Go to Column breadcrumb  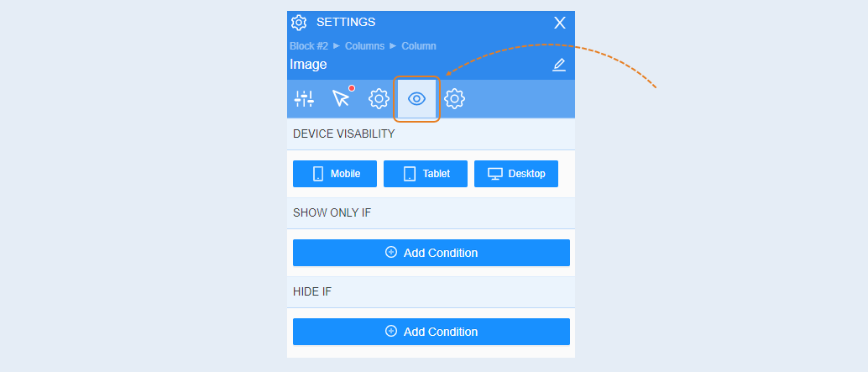coord(419,46)
